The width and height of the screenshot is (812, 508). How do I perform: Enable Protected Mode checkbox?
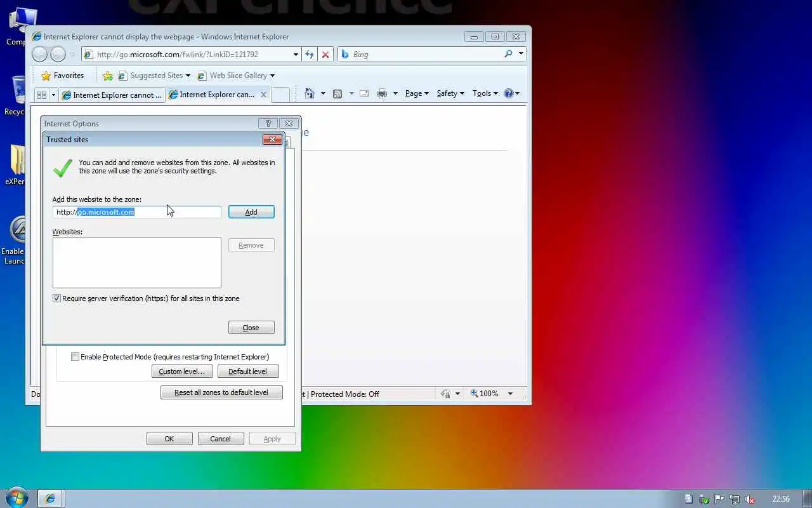tap(75, 357)
